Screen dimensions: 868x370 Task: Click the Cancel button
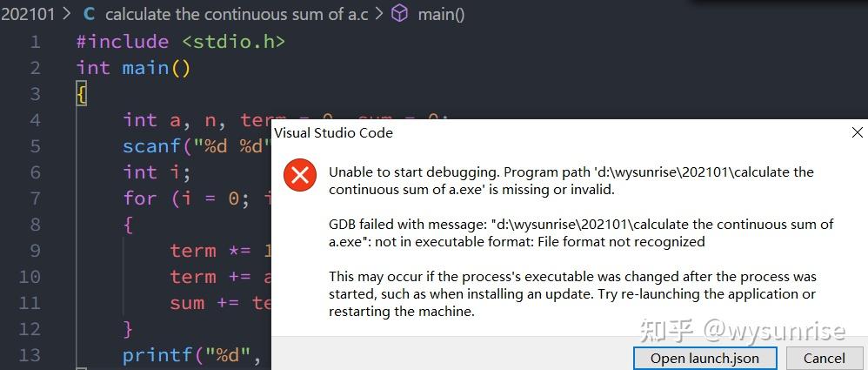point(825,358)
